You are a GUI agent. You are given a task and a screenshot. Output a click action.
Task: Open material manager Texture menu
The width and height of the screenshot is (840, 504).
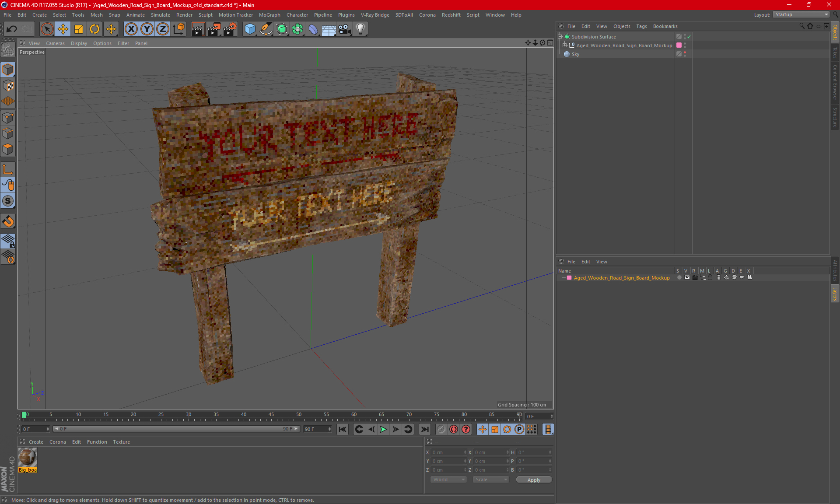[x=121, y=442]
